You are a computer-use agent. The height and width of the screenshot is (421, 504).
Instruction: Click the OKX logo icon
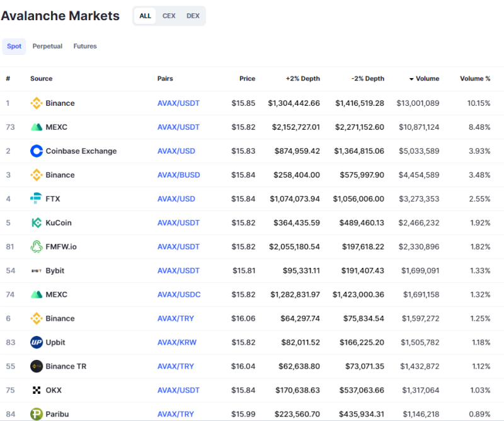click(x=37, y=390)
